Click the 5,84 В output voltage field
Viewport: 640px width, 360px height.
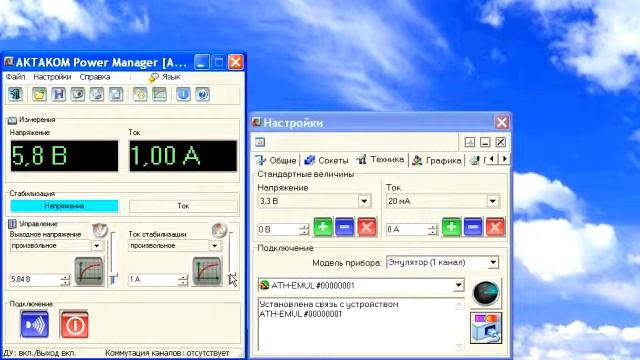(x=35, y=280)
